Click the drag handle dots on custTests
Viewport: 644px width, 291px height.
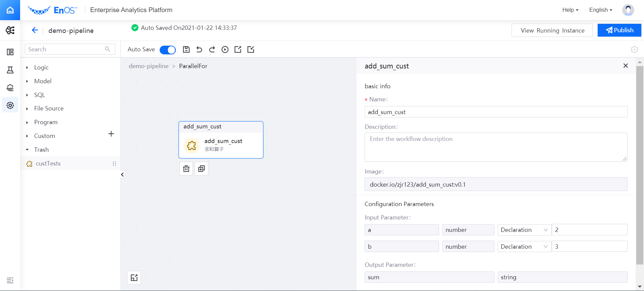click(x=114, y=163)
